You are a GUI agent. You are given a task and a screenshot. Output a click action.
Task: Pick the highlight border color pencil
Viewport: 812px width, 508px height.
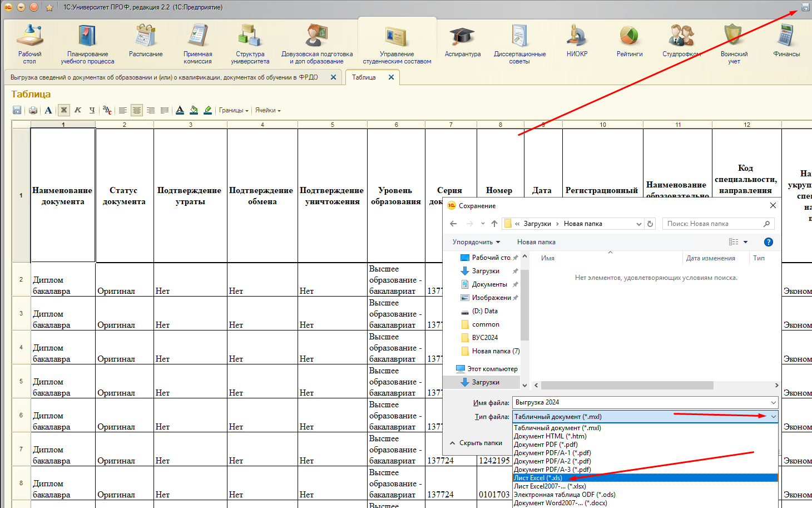[x=207, y=110]
